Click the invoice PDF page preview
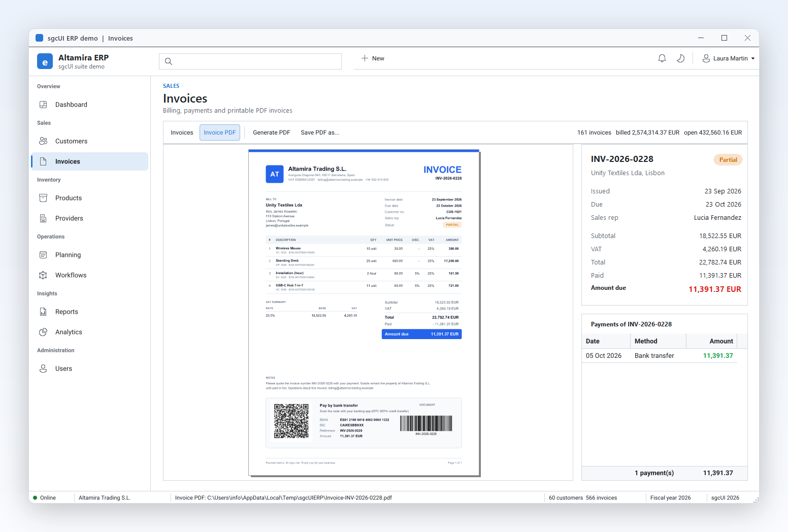The height and width of the screenshot is (532, 788). click(x=364, y=313)
